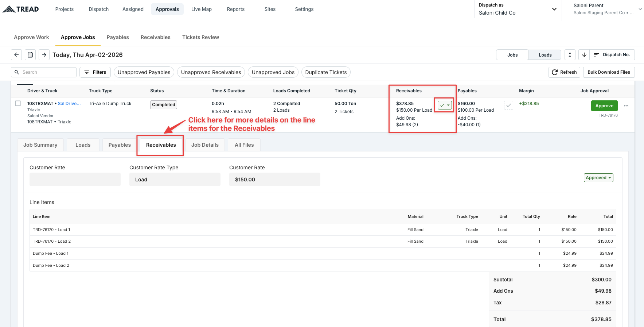Select the Job Details tab

[x=205, y=145]
